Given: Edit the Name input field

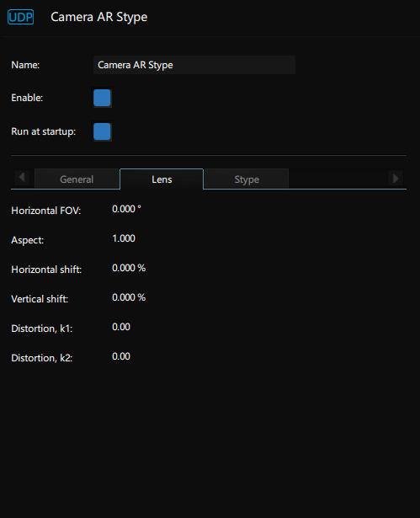Looking at the screenshot, I should 194,65.
